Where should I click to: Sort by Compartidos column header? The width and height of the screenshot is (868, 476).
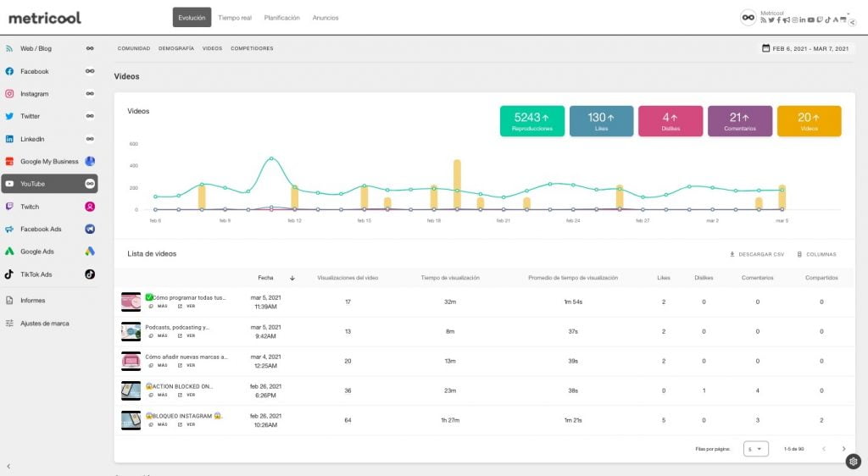coord(821,278)
